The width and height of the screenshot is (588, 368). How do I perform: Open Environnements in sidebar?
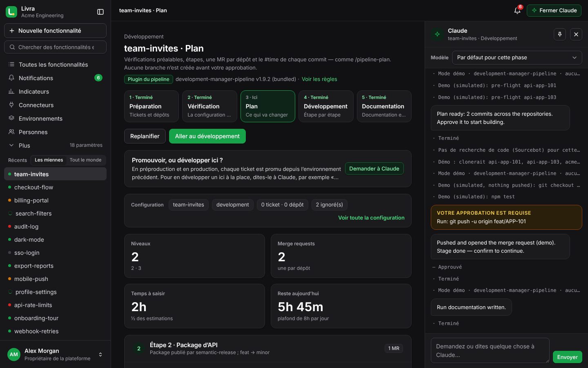(56, 119)
